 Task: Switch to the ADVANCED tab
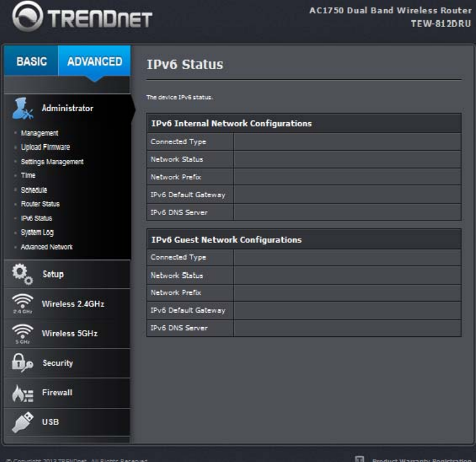click(x=95, y=61)
